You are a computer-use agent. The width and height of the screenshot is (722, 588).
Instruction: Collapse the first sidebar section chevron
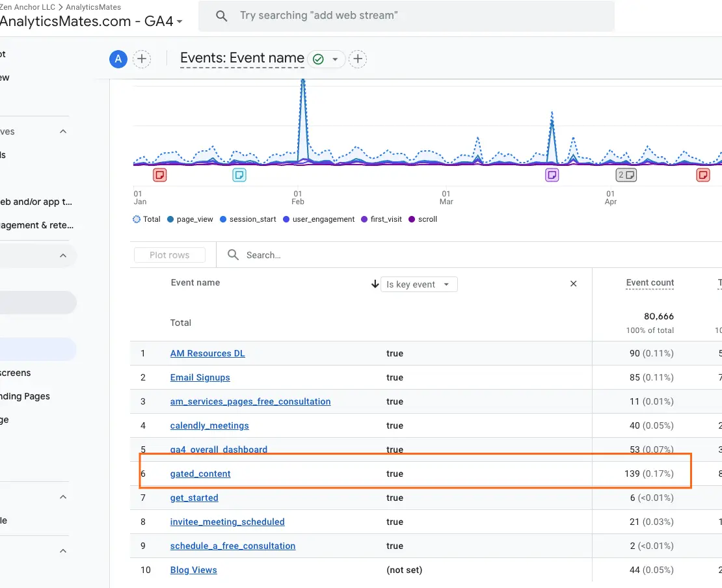[63, 131]
